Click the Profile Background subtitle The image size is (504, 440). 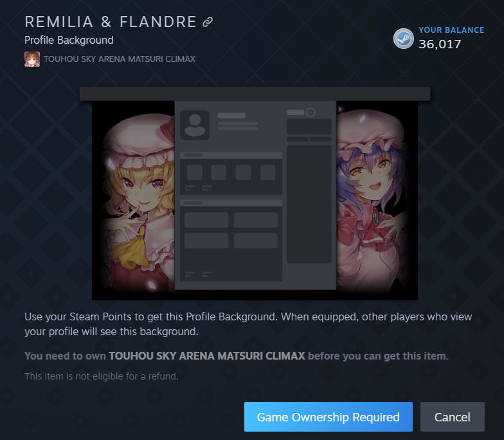coord(69,40)
